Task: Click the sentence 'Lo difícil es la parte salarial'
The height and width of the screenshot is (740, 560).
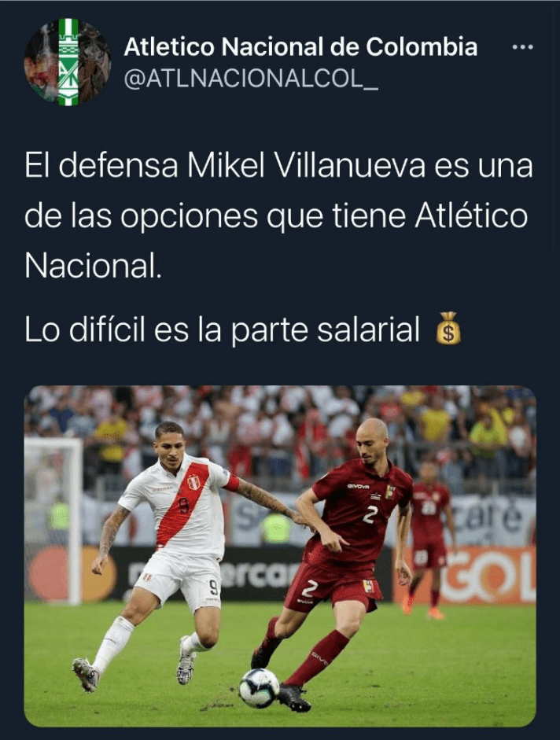Action: [222, 330]
